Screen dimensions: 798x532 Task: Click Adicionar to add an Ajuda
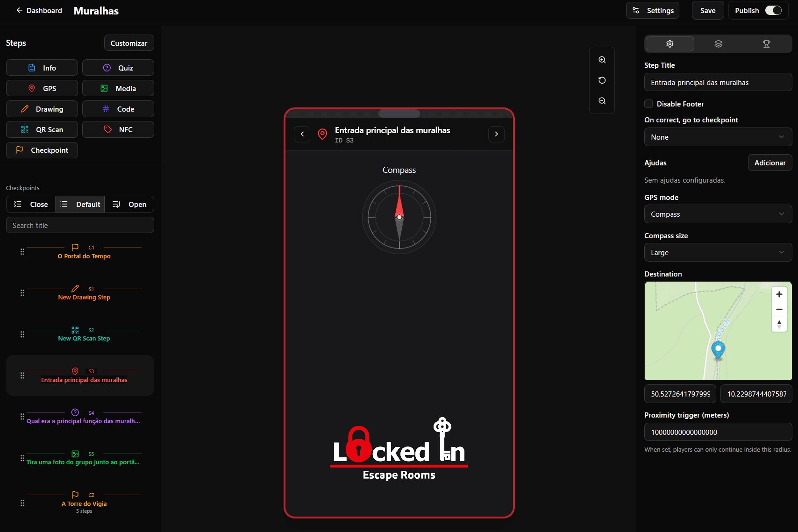tap(769, 163)
